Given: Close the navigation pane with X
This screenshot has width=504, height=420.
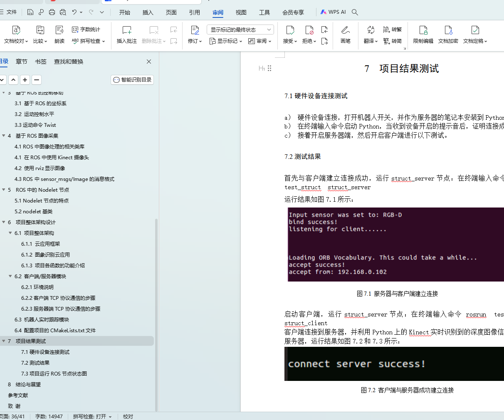Looking at the screenshot, I should [x=149, y=62].
